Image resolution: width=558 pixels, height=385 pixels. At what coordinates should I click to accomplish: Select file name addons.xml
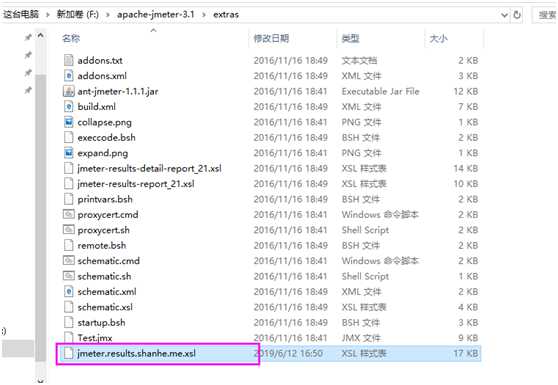(102, 76)
